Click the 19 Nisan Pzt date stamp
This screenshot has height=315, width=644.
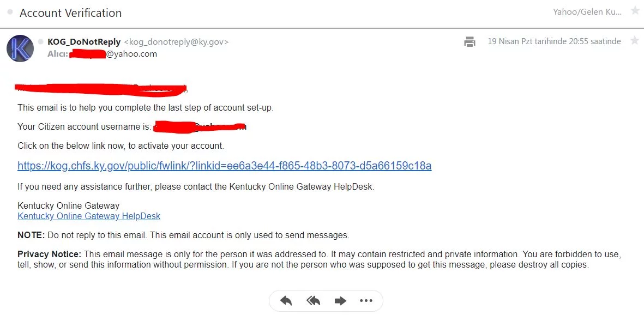554,41
